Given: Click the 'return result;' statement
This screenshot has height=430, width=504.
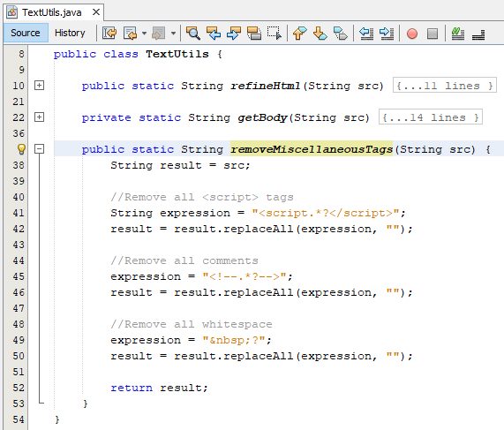Looking at the screenshot, I should coord(160,388).
